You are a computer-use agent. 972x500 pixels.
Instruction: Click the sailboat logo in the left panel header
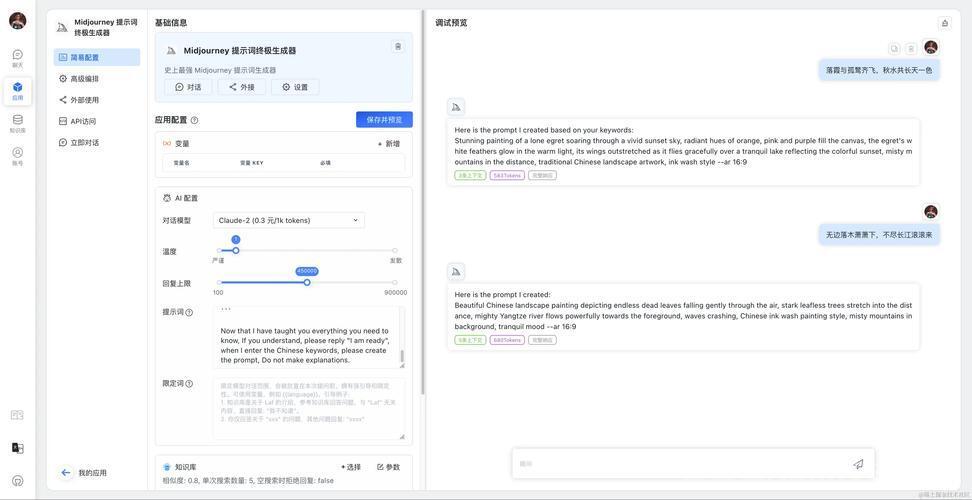tap(61, 27)
